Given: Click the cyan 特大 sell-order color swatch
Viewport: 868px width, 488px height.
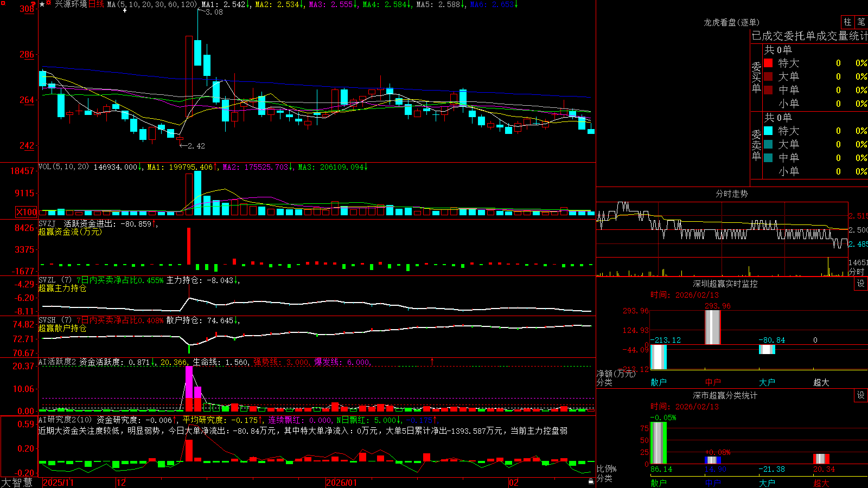Looking at the screenshot, I should pyautogui.click(x=768, y=131).
